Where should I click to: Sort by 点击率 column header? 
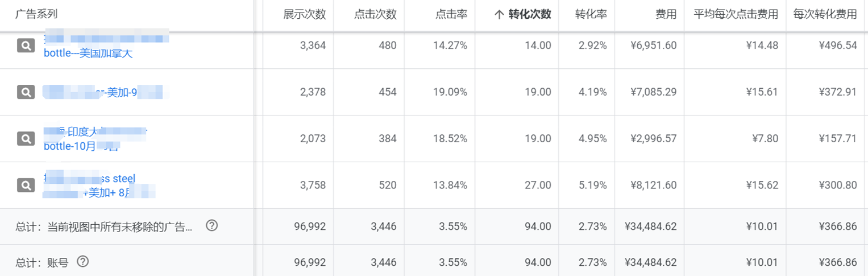click(451, 15)
